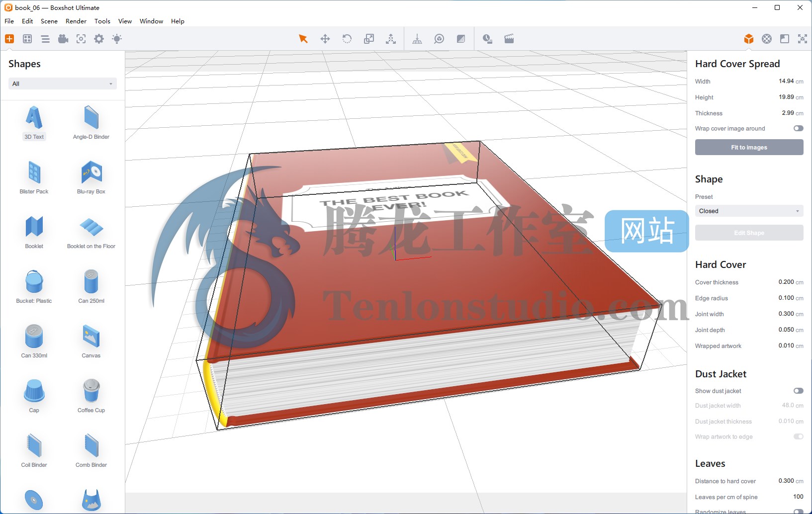Open the View menu

coord(125,21)
